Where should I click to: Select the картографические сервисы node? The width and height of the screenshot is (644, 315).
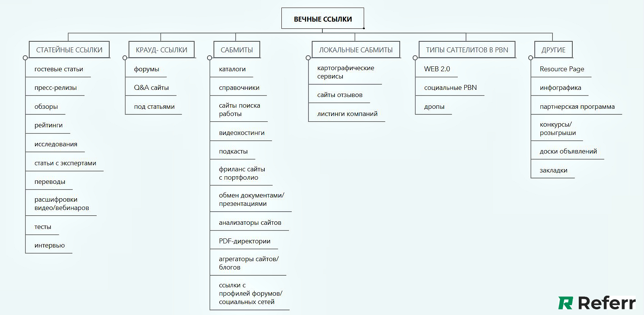click(x=346, y=72)
